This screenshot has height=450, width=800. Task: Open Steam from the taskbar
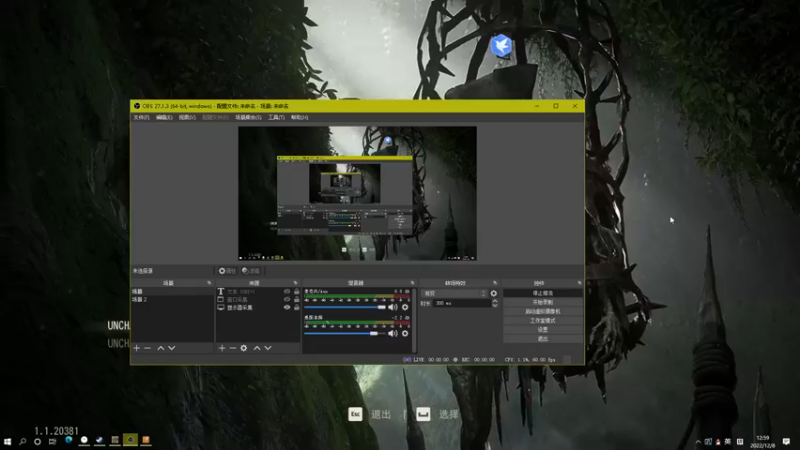point(99,440)
